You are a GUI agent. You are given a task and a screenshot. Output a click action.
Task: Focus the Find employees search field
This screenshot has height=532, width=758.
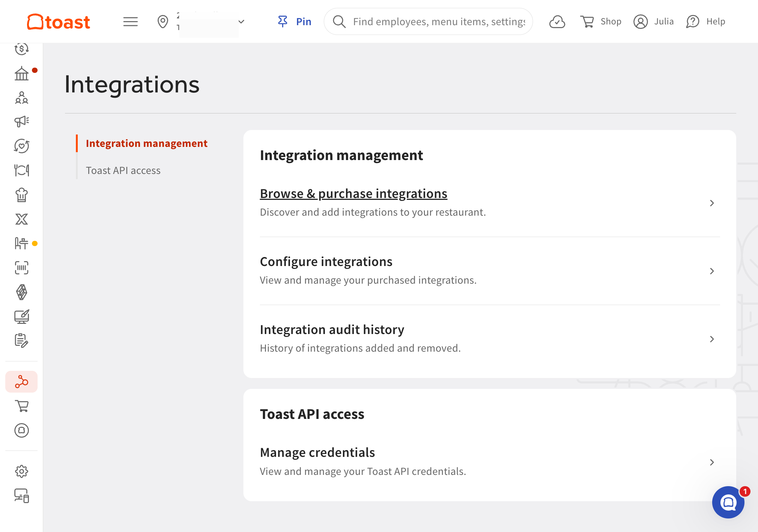point(428,21)
